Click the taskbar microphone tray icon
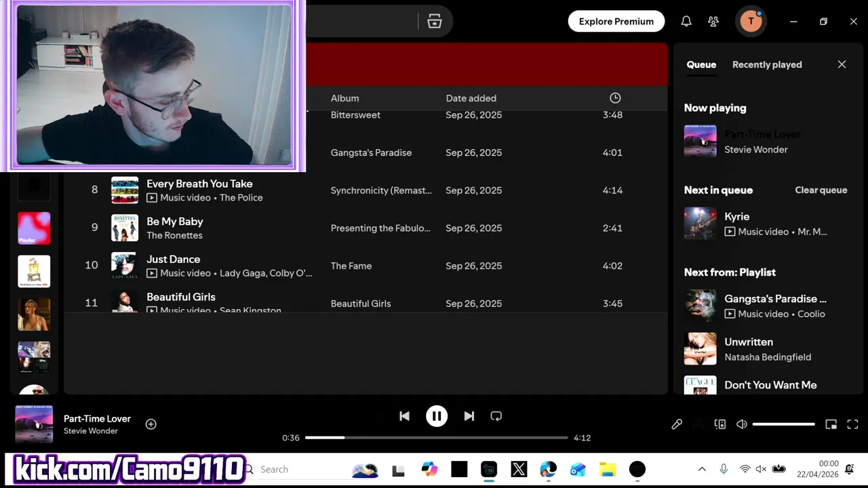 [x=724, y=469]
